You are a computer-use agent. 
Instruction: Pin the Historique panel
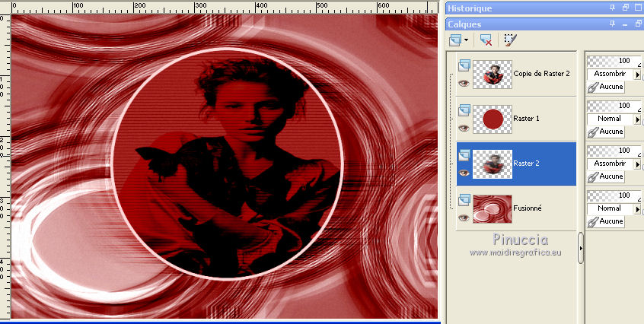click(x=612, y=8)
